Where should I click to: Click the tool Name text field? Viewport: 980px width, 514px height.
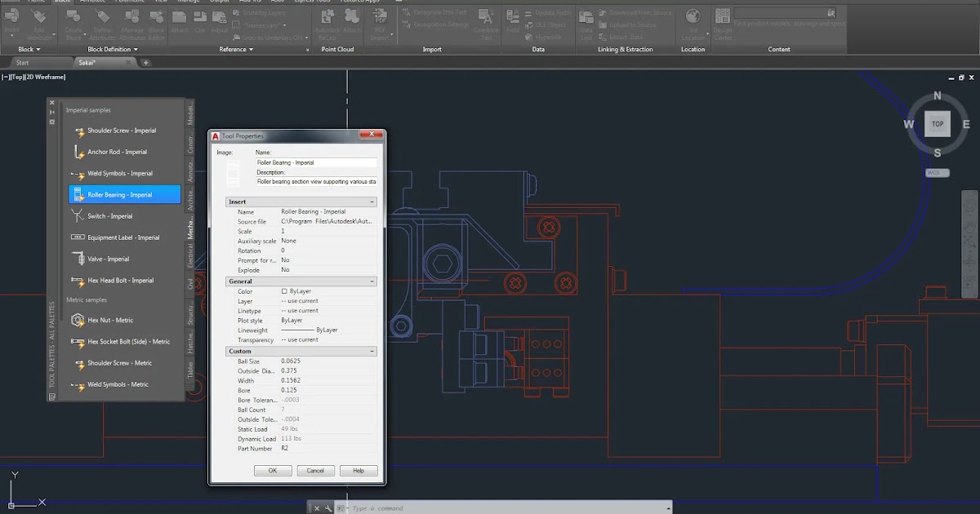point(316,162)
